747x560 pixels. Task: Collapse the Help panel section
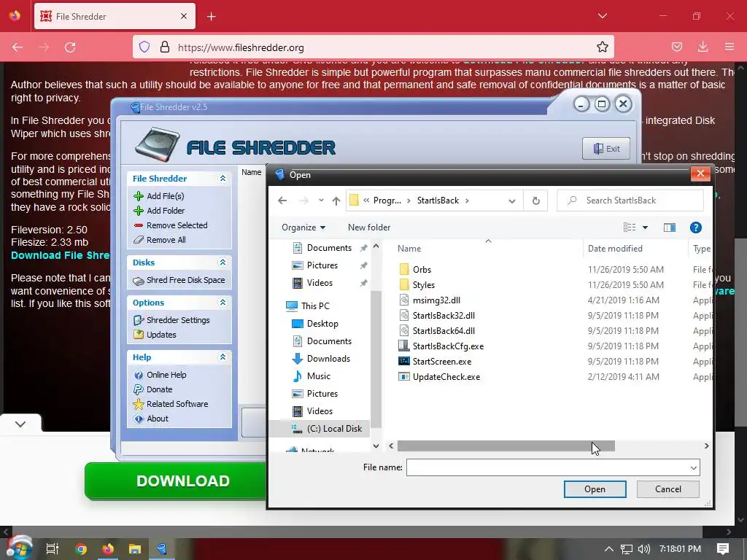(x=222, y=357)
